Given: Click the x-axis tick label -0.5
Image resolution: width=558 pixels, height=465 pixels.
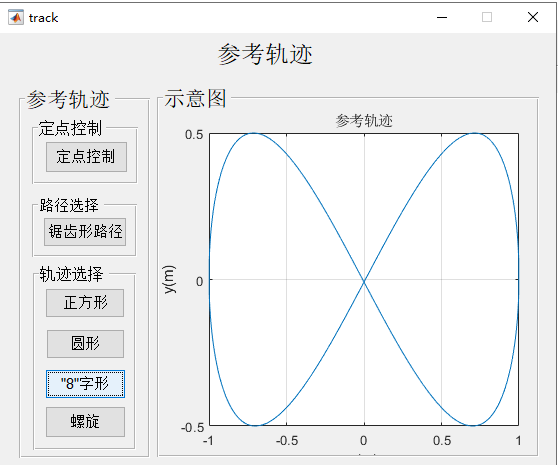Looking at the screenshot, I should [x=287, y=441].
